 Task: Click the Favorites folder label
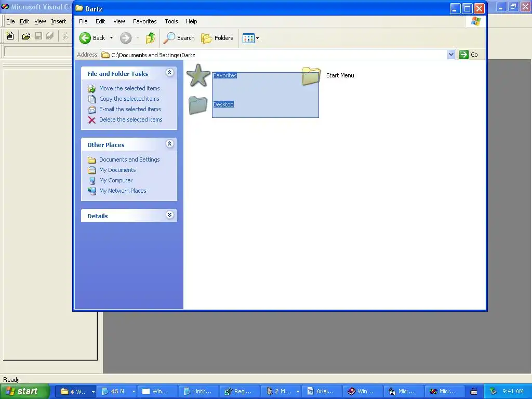pos(225,75)
